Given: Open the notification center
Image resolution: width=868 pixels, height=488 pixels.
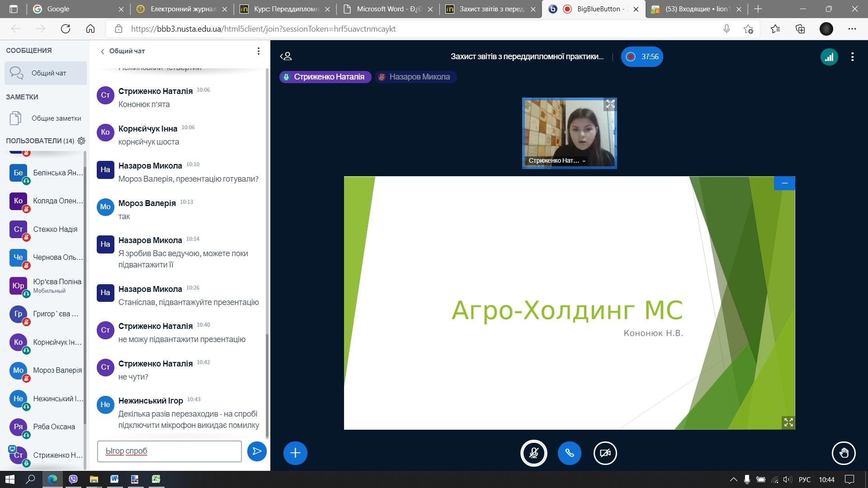Looking at the screenshot, I should [849, 479].
